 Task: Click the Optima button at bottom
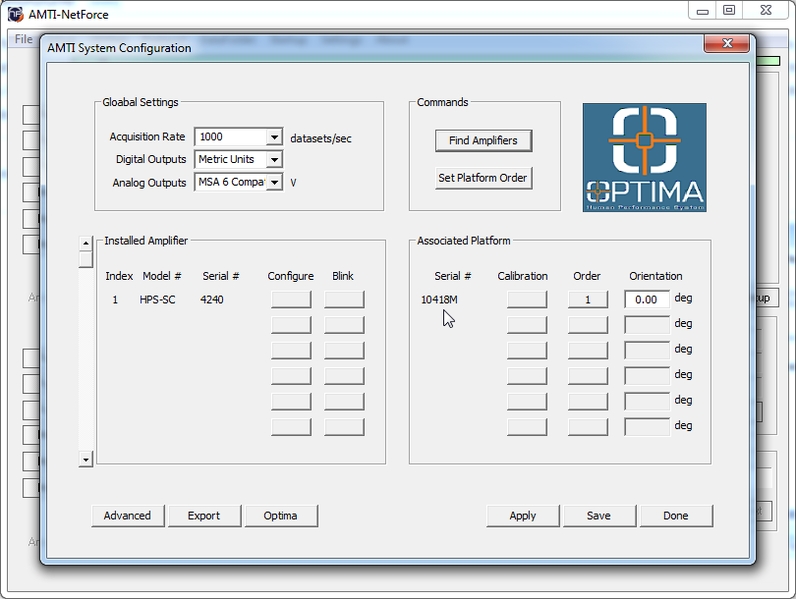coord(280,516)
